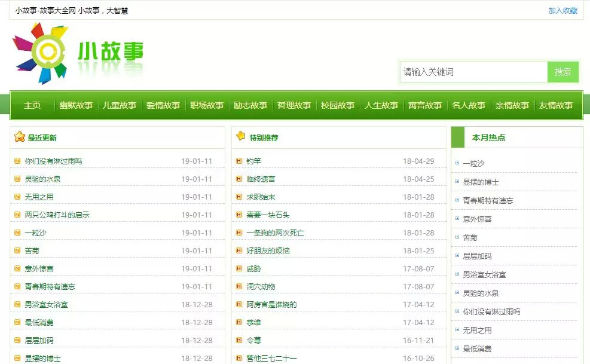Click the envelope icon before 一粒沙
Image resolution: width=590 pixels, height=364 pixels.
tap(18, 233)
